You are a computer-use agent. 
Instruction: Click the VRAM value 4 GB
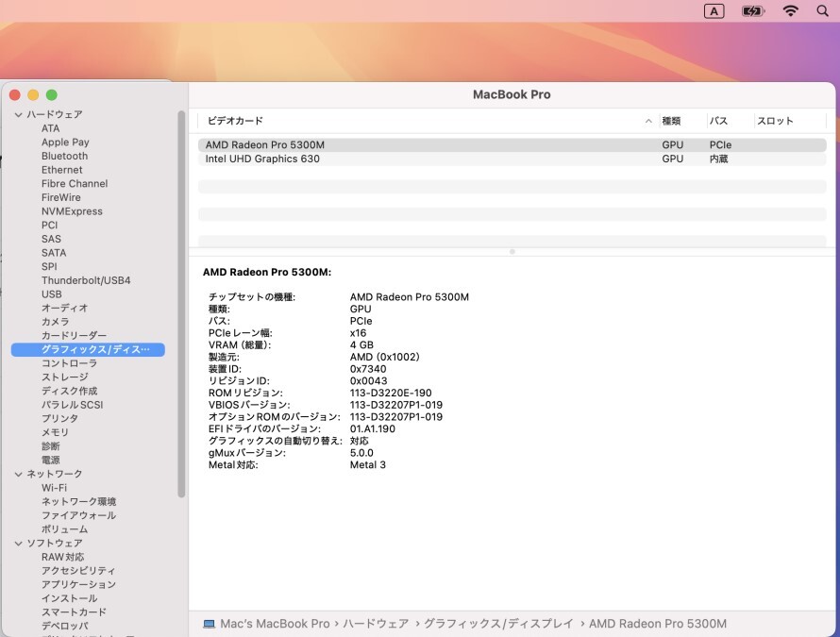(x=361, y=345)
